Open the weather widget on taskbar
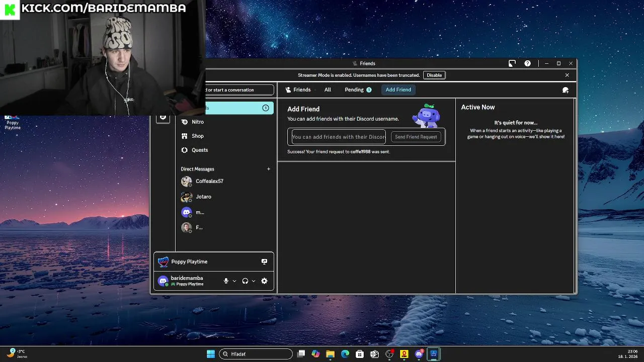The height and width of the screenshot is (362, 644). click(x=17, y=354)
